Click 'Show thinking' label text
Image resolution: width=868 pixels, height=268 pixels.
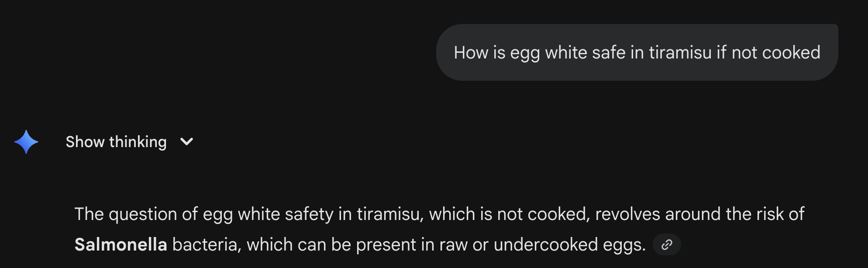116,141
